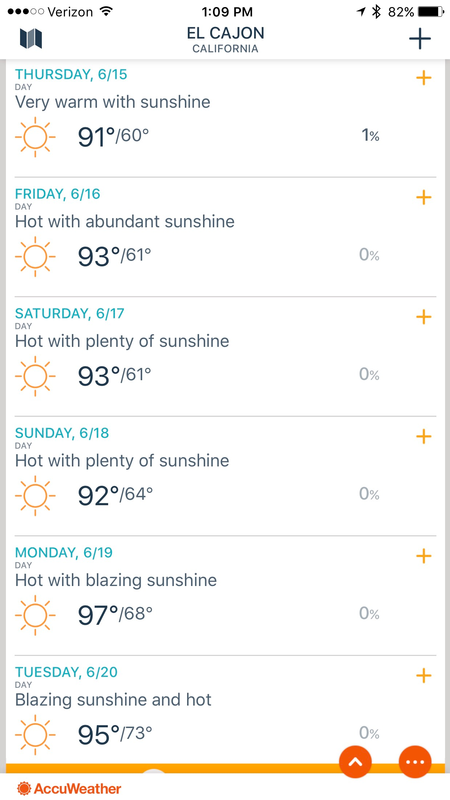
Task: Open the map view icon
Action: tap(31, 39)
